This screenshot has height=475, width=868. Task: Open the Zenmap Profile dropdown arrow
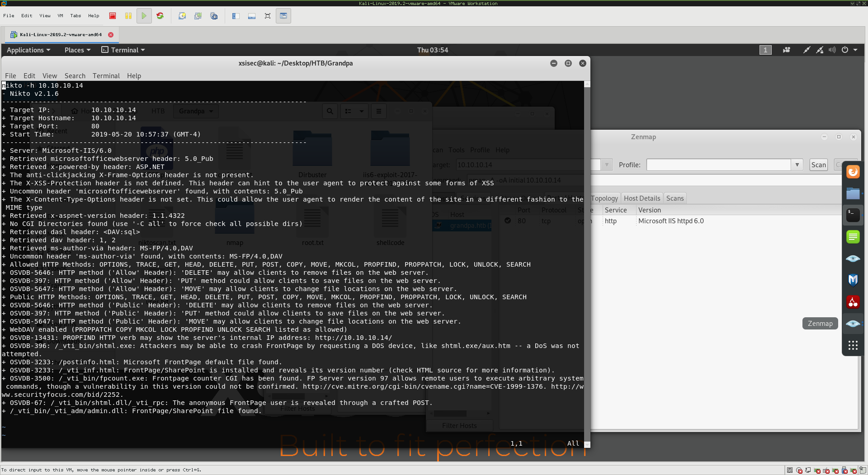pyautogui.click(x=797, y=165)
